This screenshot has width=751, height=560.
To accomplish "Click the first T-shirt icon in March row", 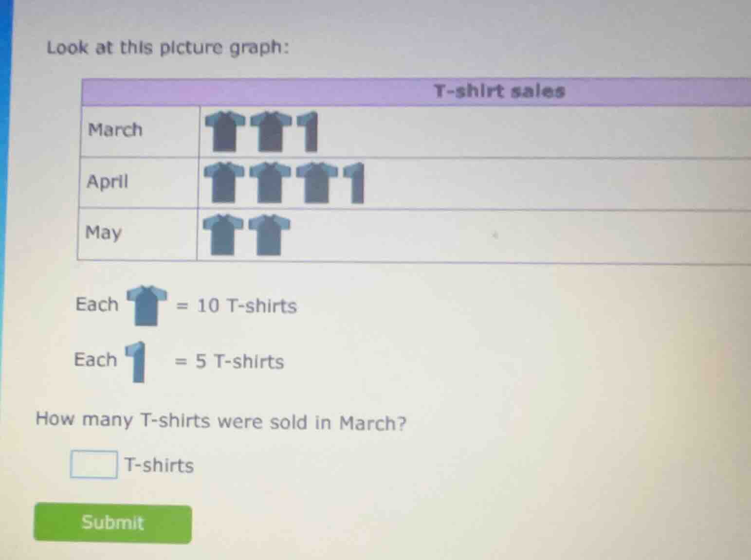I will tap(225, 130).
